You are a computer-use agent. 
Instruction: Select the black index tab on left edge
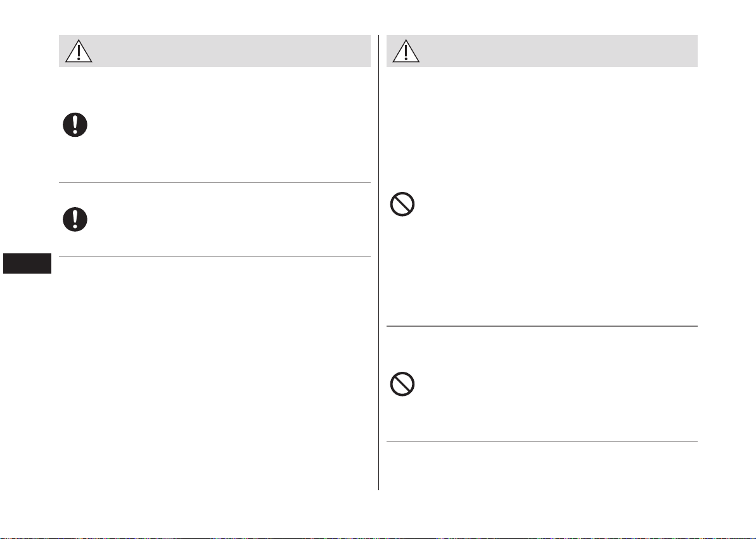(27, 263)
